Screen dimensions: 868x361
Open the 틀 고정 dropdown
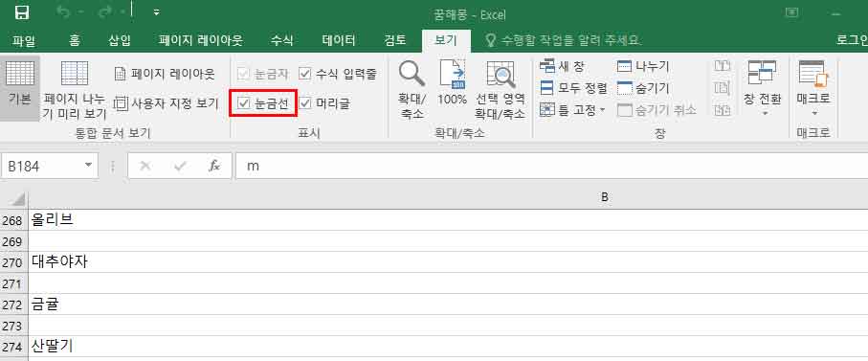(x=572, y=109)
